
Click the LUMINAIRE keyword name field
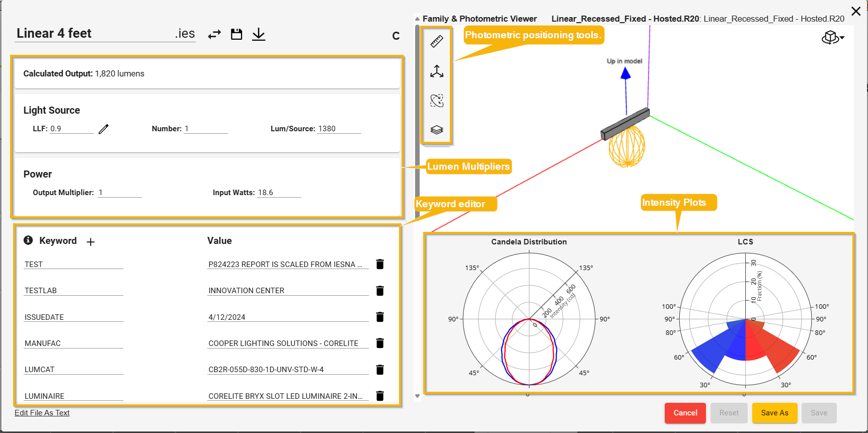tap(73, 396)
